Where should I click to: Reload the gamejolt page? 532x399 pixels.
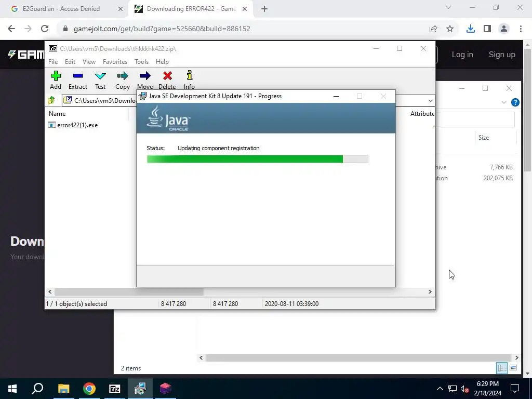[45, 29]
